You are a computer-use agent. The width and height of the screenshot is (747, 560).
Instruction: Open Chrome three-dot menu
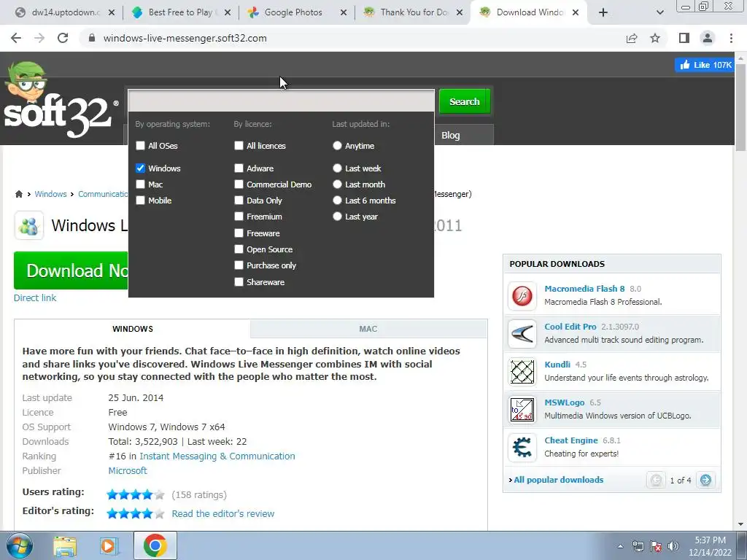pos(731,38)
